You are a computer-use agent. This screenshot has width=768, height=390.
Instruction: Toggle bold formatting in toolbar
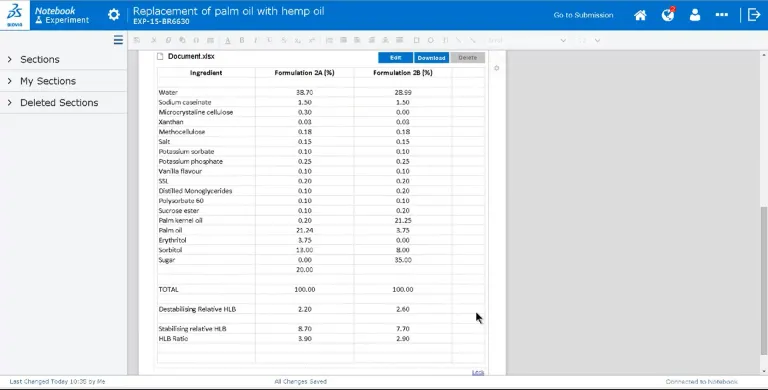241,40
